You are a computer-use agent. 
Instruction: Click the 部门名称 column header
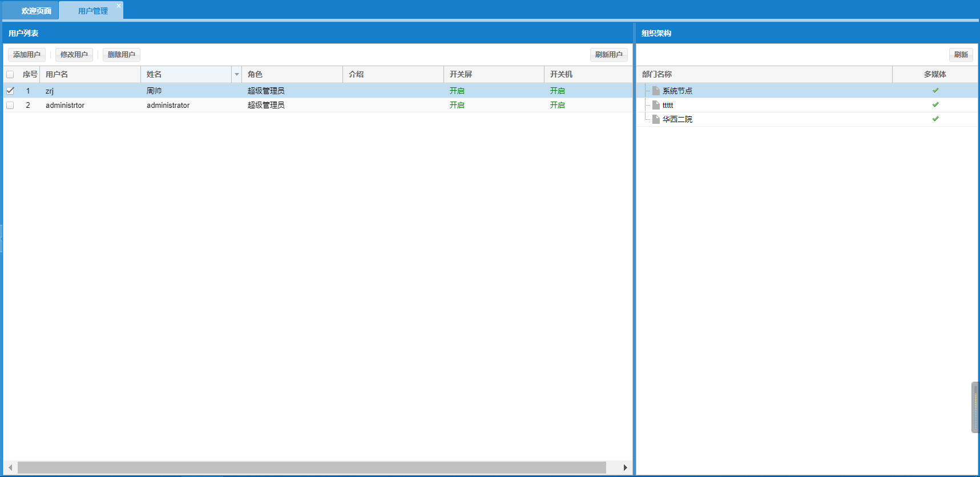[764, 75]
